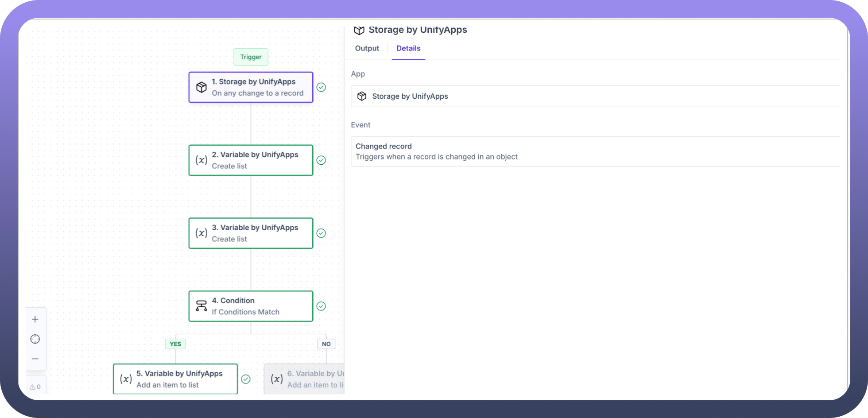Click the 'If Conditions Match' subtitle
Viewport: 868px width, 418px height.
click(246, 312)
